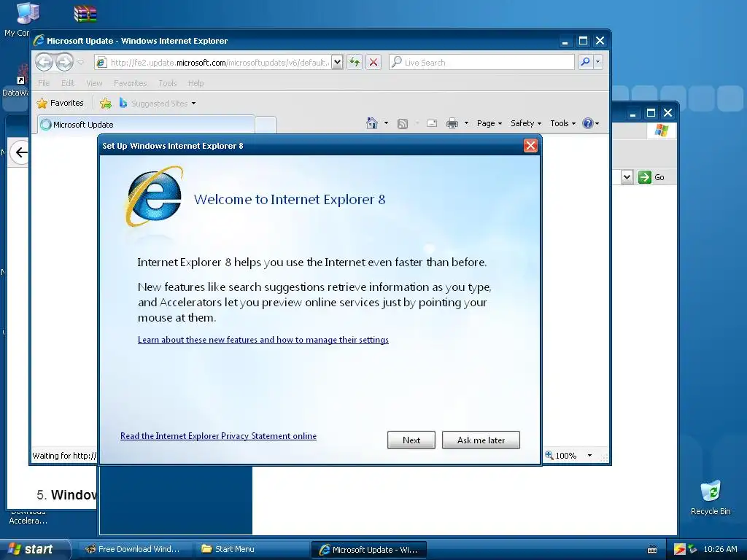This screenshot has height=560, width=747.
Task: Click the RSS feeds icon
Action: coord(403,124)
